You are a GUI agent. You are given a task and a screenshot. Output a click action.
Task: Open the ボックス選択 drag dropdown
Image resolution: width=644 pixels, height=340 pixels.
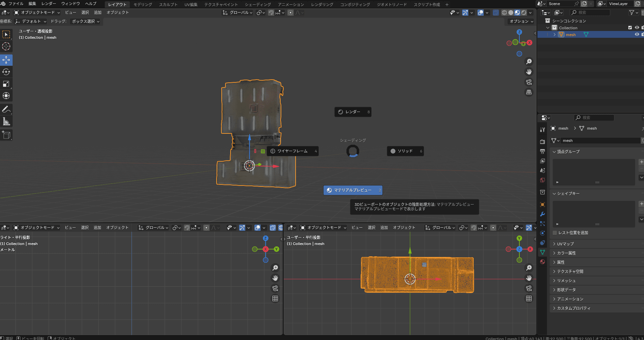(x=85, y=21)
